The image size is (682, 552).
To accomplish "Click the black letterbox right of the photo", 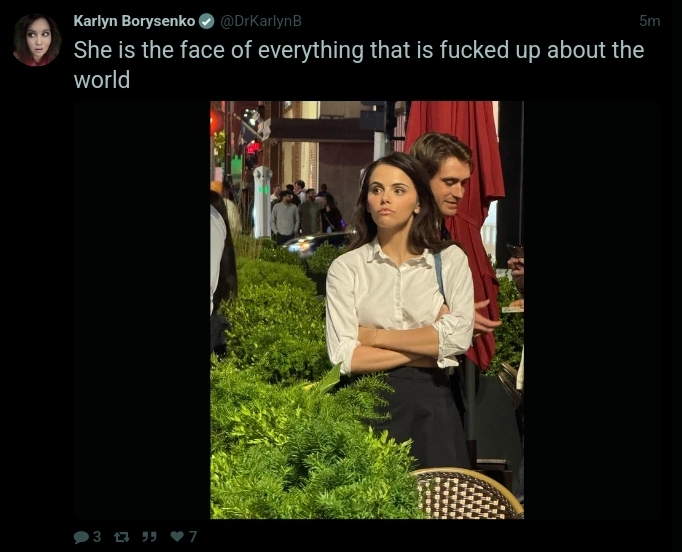I will [592, 310].
